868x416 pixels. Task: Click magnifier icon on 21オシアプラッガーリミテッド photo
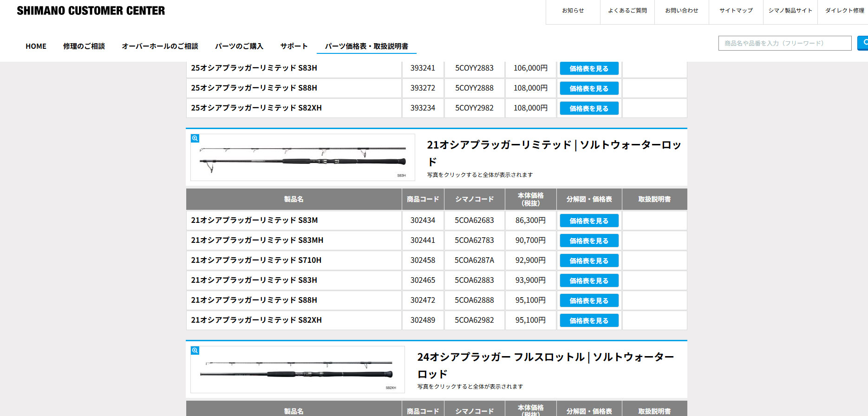click(x=195, y=138)
